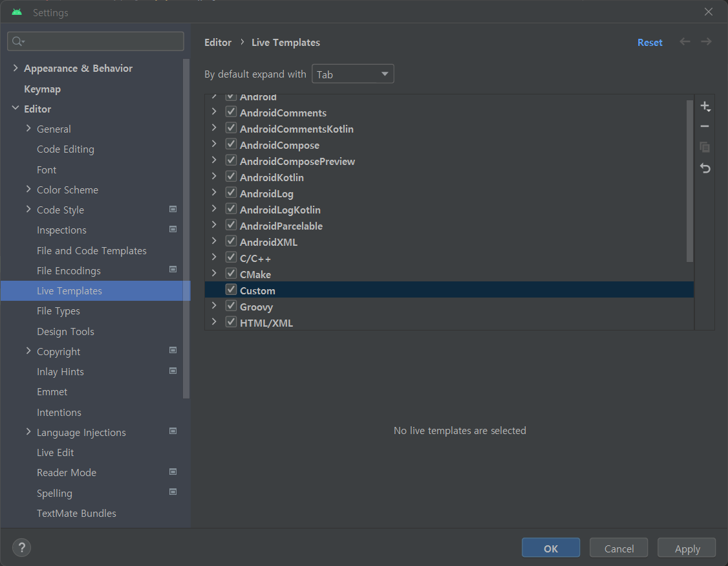Click the settings search input field
This screenshot has width=728, height=566.
click(96, 41)
